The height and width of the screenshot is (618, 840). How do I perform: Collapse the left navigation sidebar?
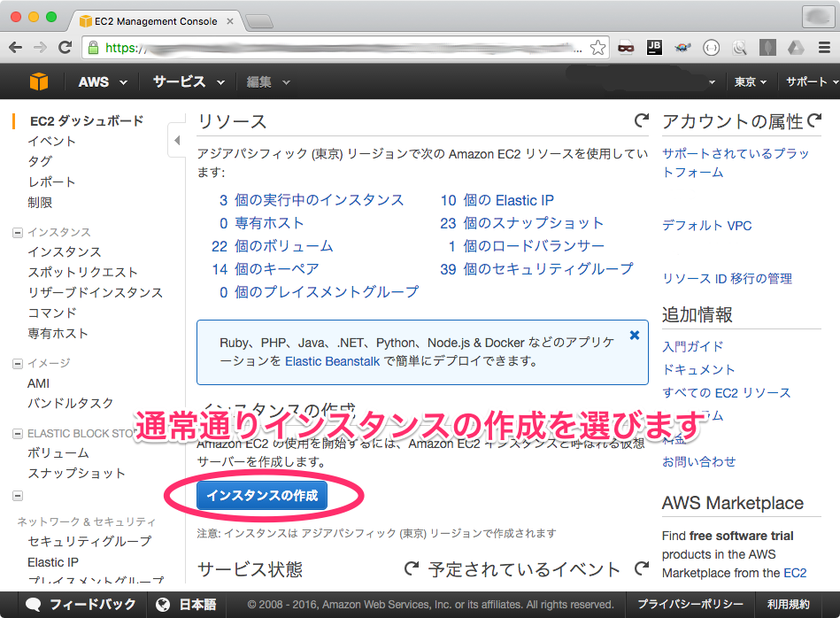pyautogui.click(x=177, y=141)
